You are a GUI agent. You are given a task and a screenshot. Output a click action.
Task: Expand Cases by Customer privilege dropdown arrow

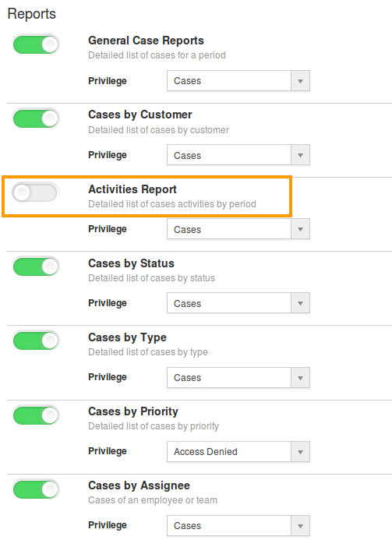(x=300, y=155)
